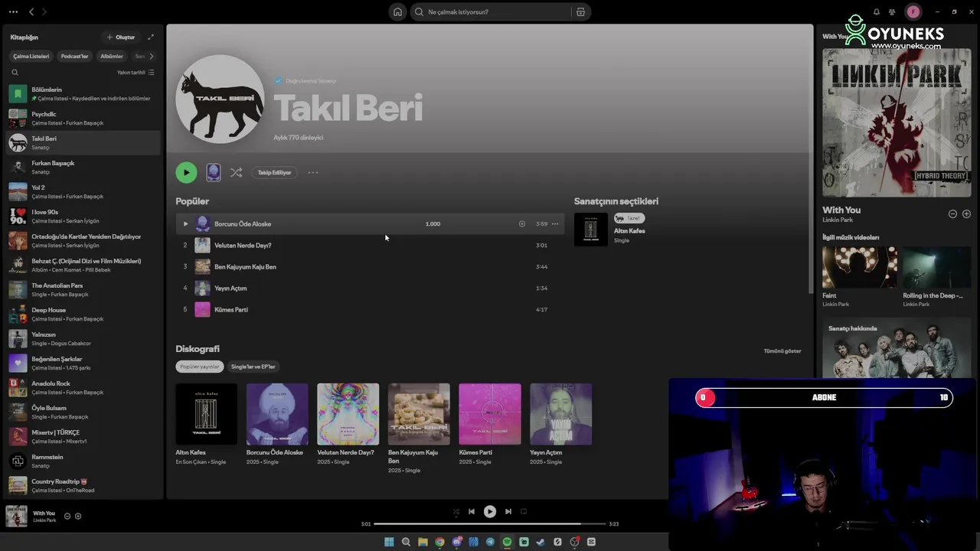Screen dimensions: 980x551
Task: Expand library with the diagonal arrows icon
Action: coord(151,37)
